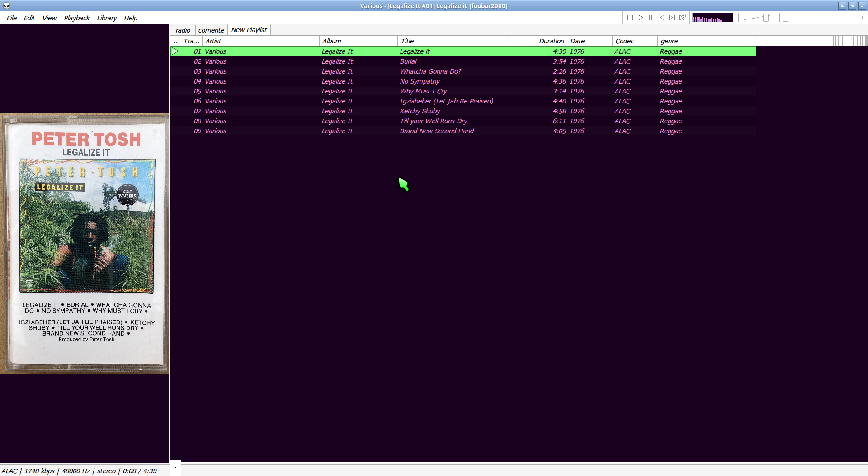Click the Track number column header

click(x=191, y=41)
